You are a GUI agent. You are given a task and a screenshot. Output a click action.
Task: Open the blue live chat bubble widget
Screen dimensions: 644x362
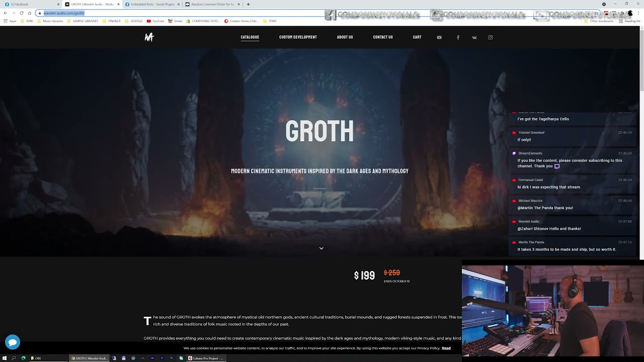(x=13, y=342)
